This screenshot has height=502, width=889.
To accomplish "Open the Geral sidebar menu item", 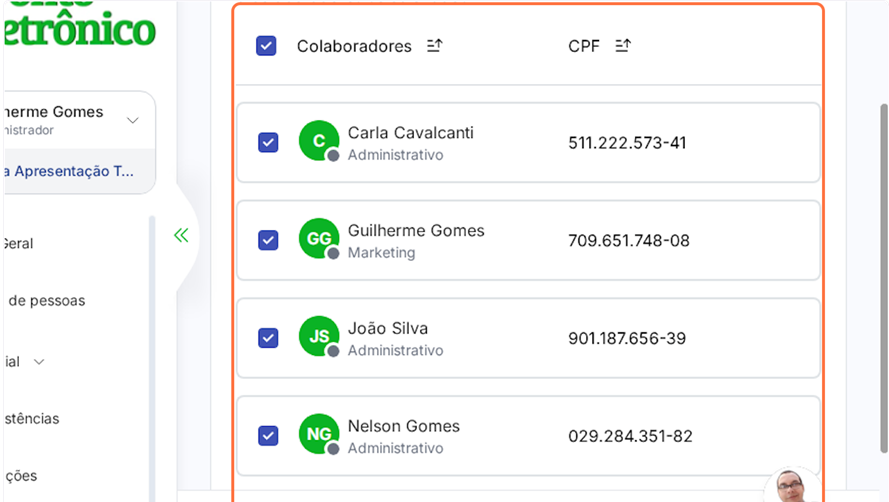I will pos(18,243).
